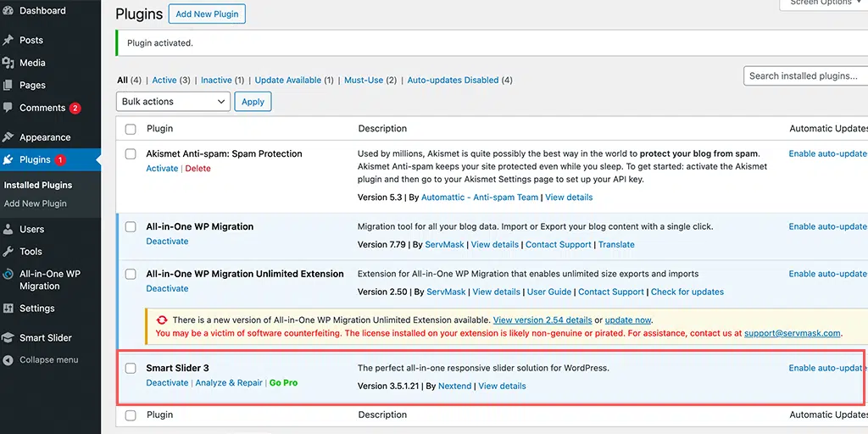Filter plugins by Must-Use
The height and width of the screenshot is (434, 868).
click(x=364, y=81)
